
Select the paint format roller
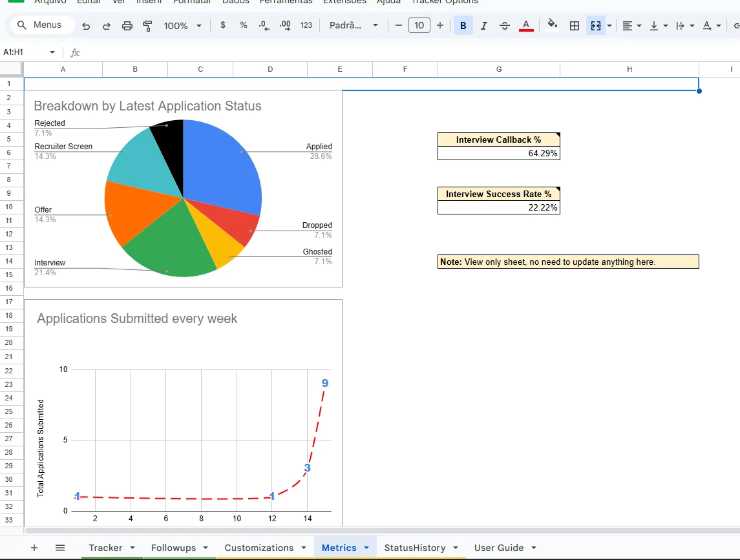(147, 26)
